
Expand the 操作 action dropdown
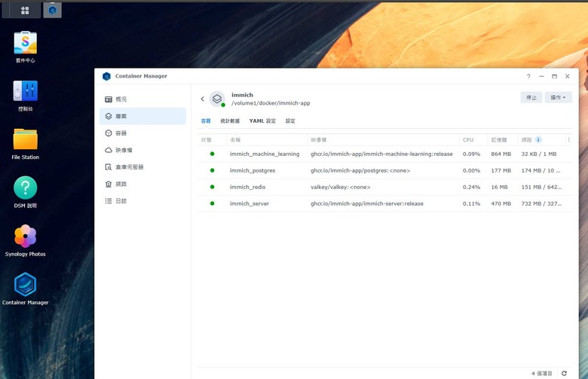[x=558, y=97]
